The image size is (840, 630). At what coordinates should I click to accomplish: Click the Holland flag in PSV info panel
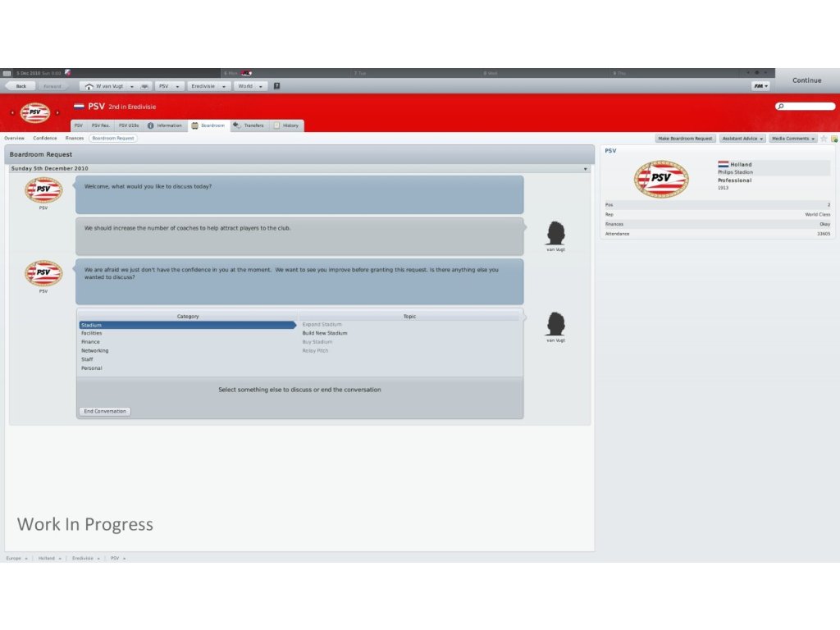coord(724,164)
